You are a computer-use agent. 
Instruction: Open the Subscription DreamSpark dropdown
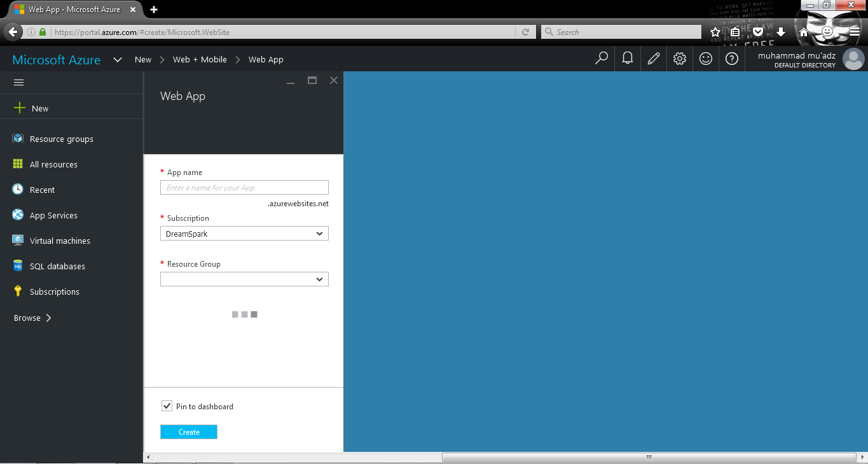coord(244,234)
